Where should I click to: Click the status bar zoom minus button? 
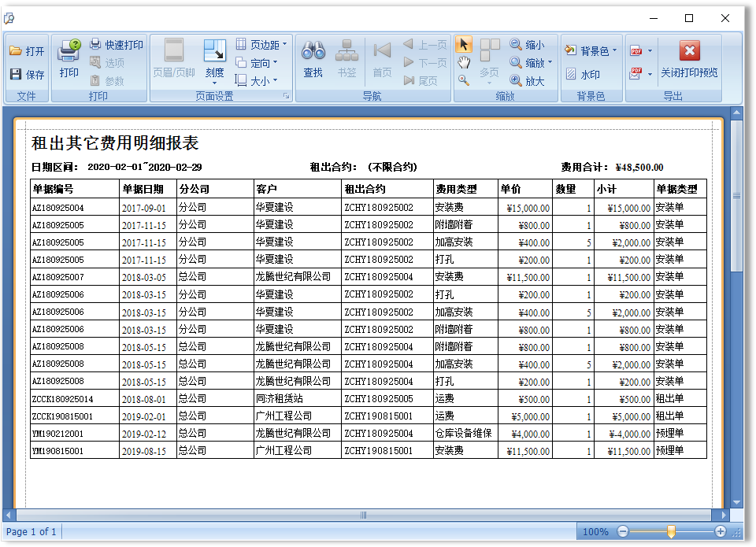[x=622, y=531]
